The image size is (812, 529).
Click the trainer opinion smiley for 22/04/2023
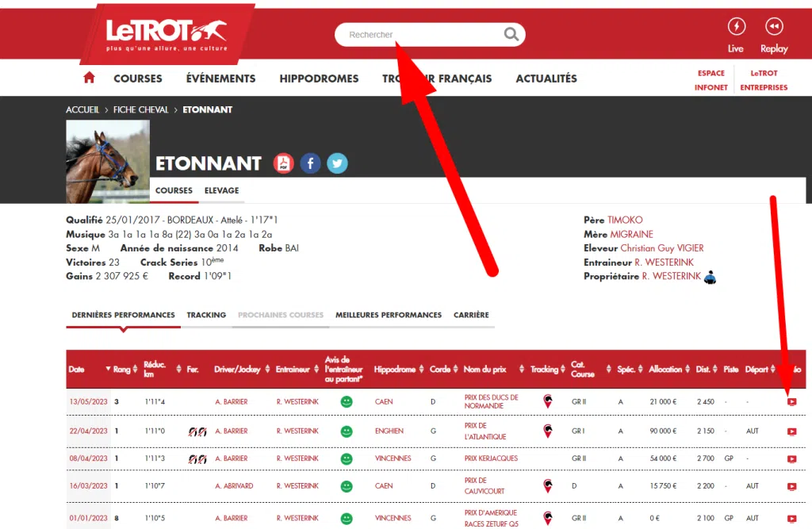347,431
